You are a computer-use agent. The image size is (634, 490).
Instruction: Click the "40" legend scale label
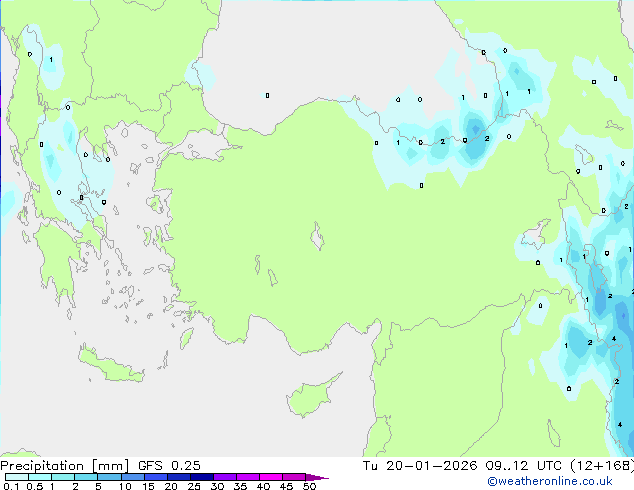click(263, 486)
